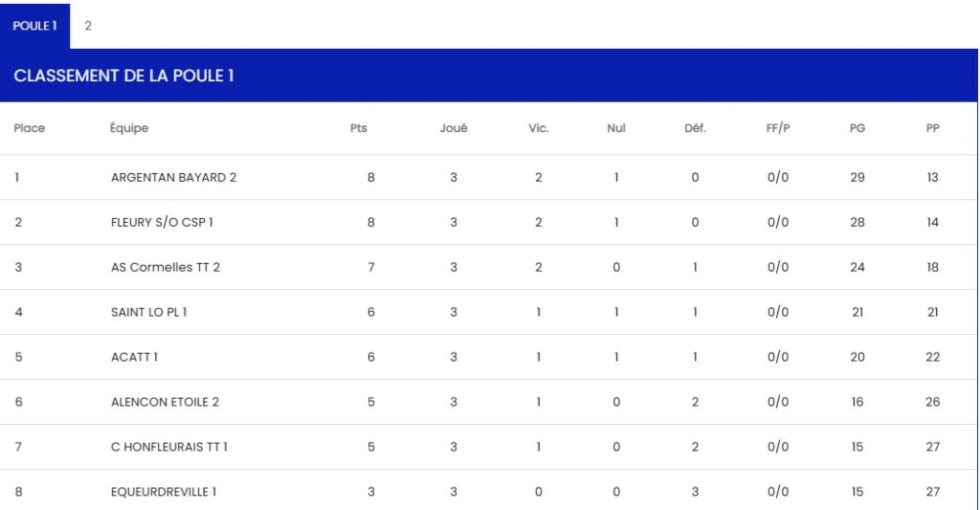Select the POULE 1 tab
This screenshot has height=510, width=980.
(34, 26)
